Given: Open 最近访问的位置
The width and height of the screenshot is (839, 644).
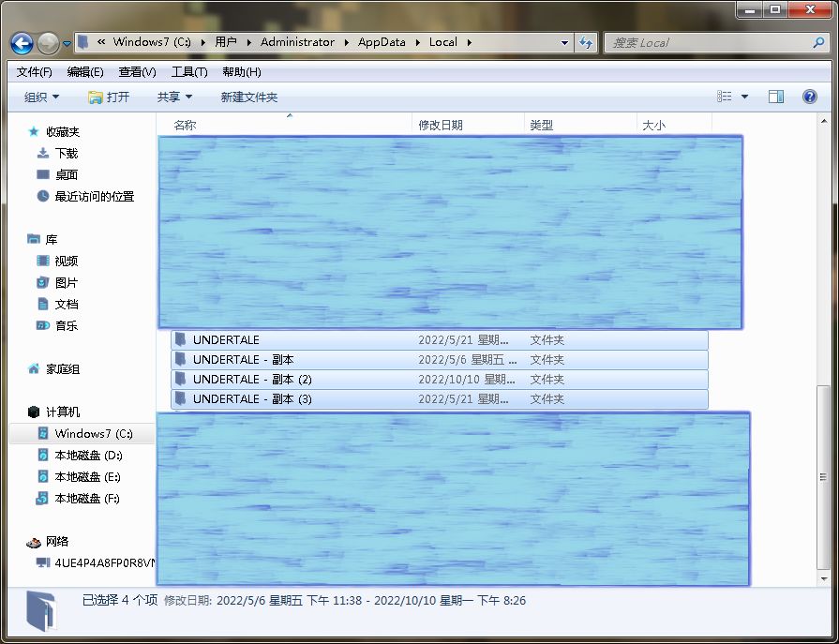Looking at the screenshot, I should click(94, 196).
